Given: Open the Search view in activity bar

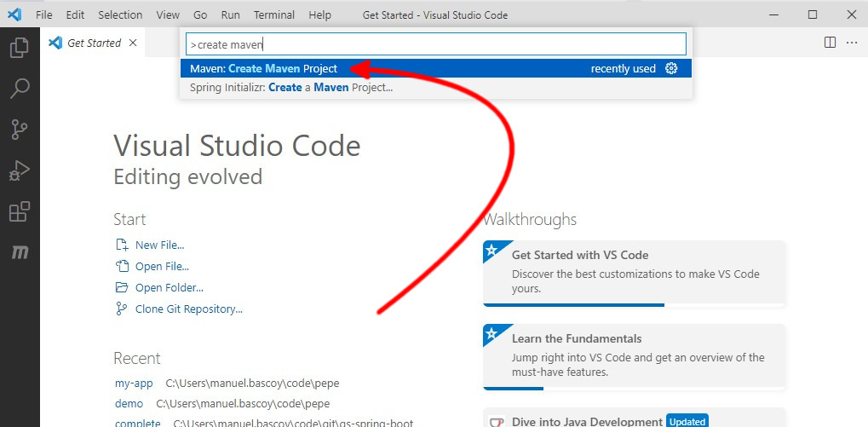Looking at the screenshot, I should pyautogui.click(x=19, y=89).
